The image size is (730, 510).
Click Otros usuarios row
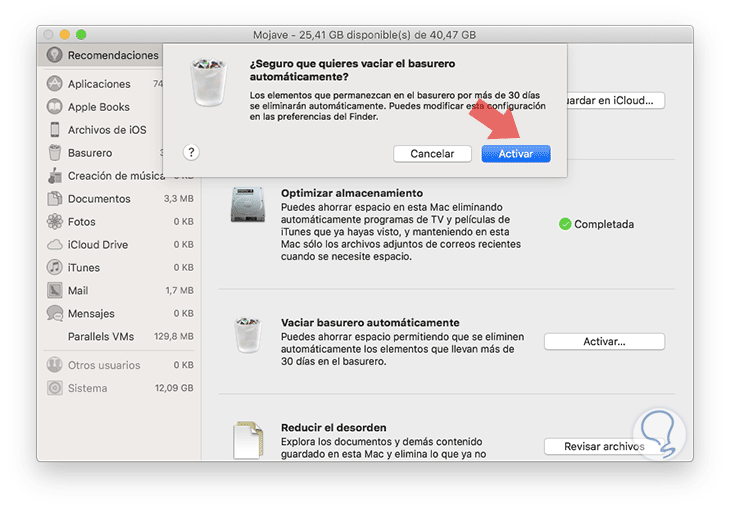pos(120,365)
